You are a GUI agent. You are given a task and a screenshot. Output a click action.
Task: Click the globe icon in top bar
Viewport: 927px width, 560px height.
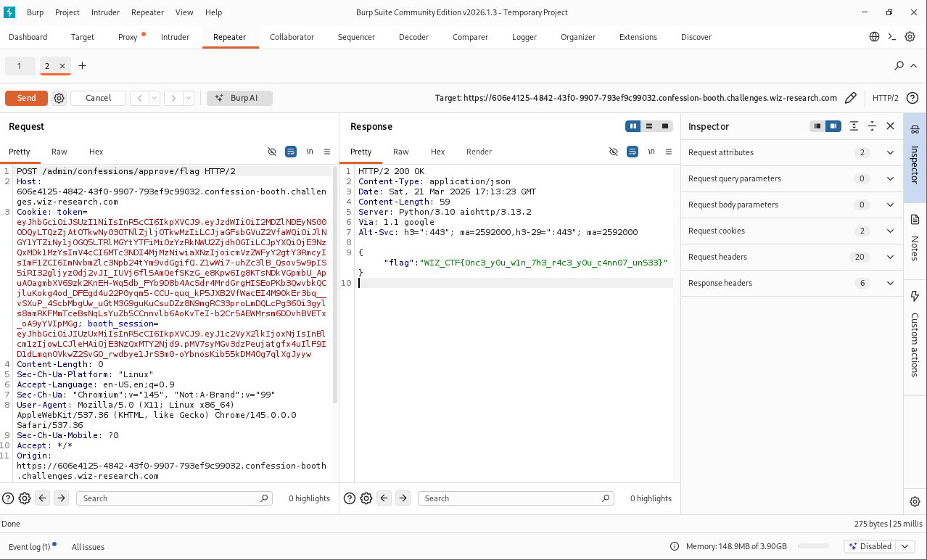click(x=875, y=37)
